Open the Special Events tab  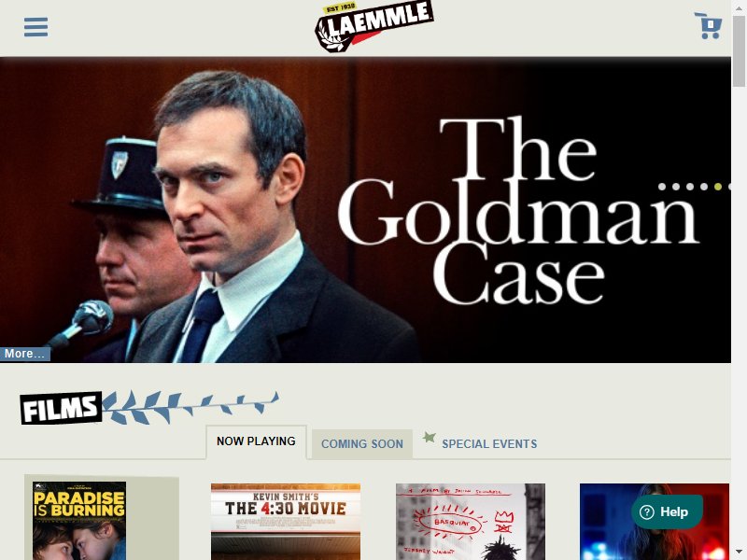point(489,444)
